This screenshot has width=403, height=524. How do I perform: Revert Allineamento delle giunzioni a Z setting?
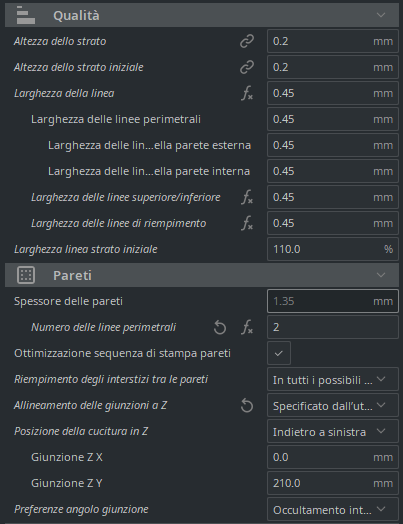pyautogui.click(x=247, y=406)
